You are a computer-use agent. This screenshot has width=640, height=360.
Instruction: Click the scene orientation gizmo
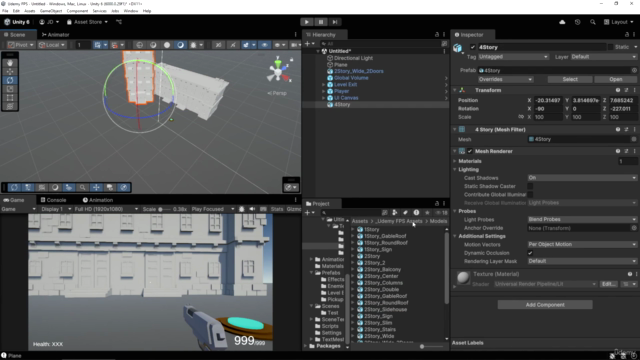click(x=278, y=72)
